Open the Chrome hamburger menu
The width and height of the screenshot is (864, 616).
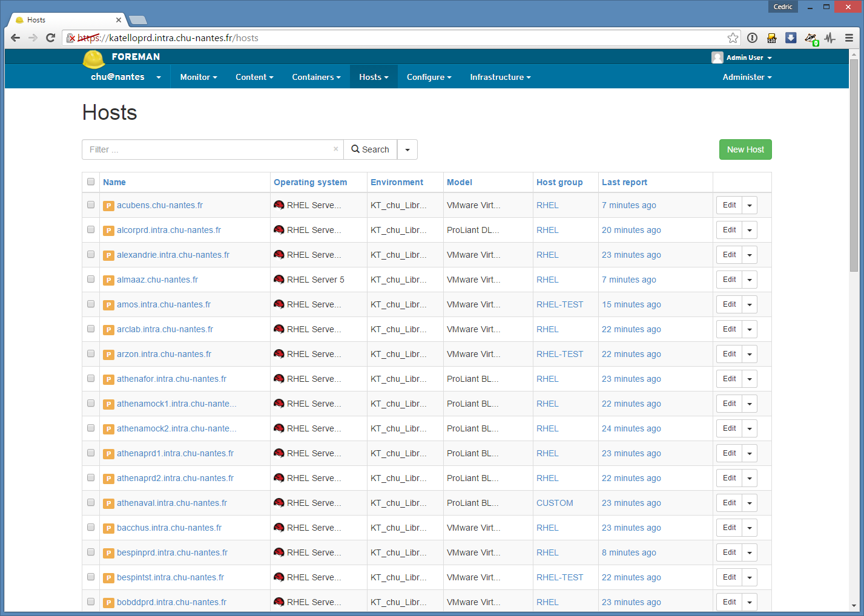(x=849, y=38)
